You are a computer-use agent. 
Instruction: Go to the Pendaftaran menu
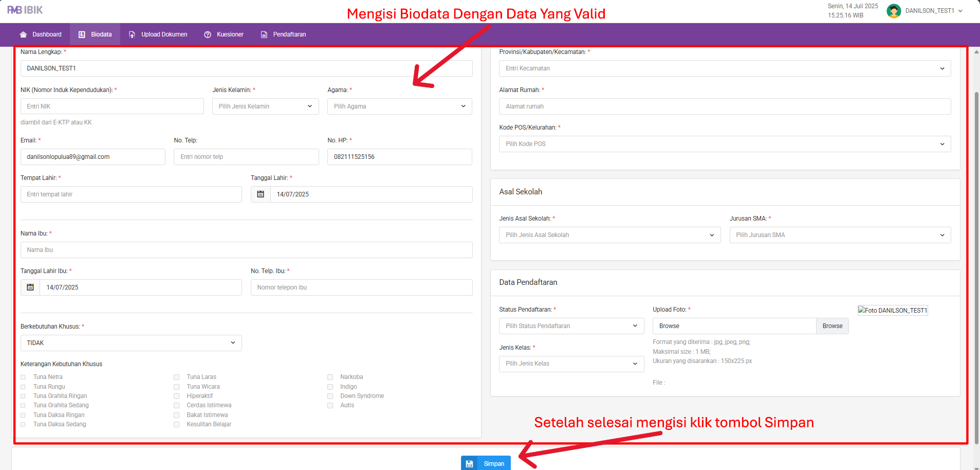click(289, 34)
